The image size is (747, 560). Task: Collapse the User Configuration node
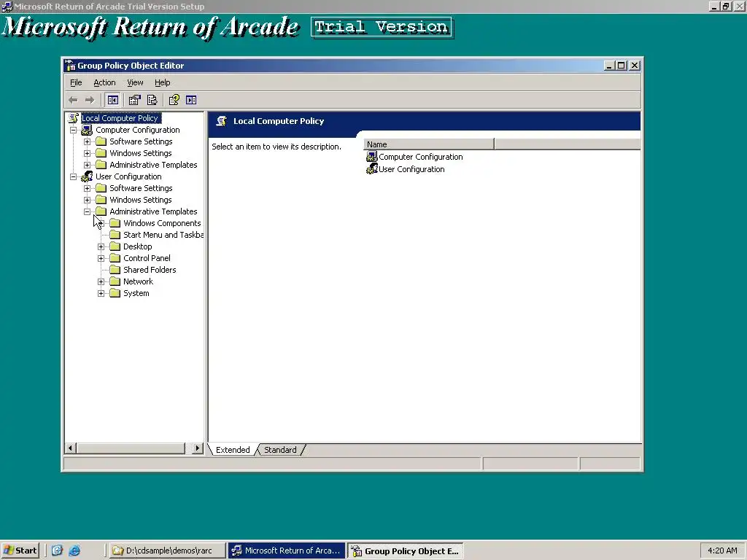click(x=73, y=176)
